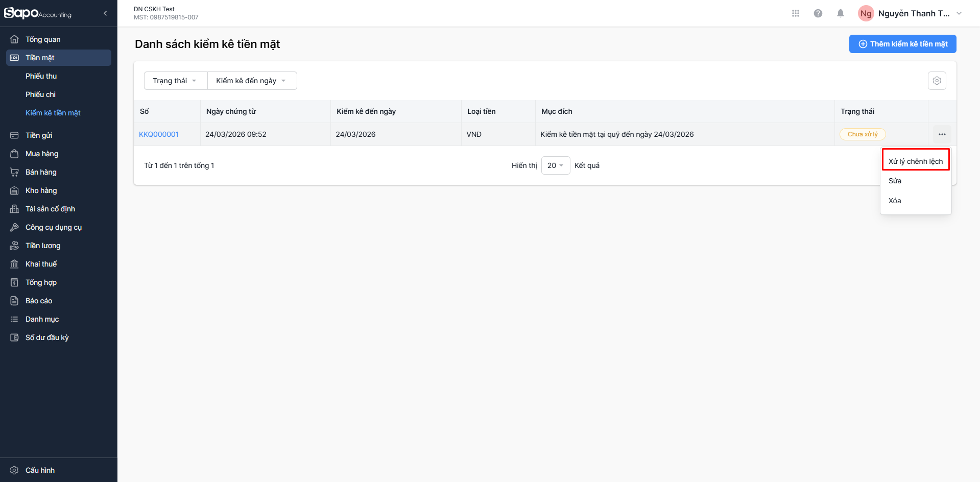Select Xử lý chênh lệch from menu
Screen dimensions: 980x482
pos(915,161)
